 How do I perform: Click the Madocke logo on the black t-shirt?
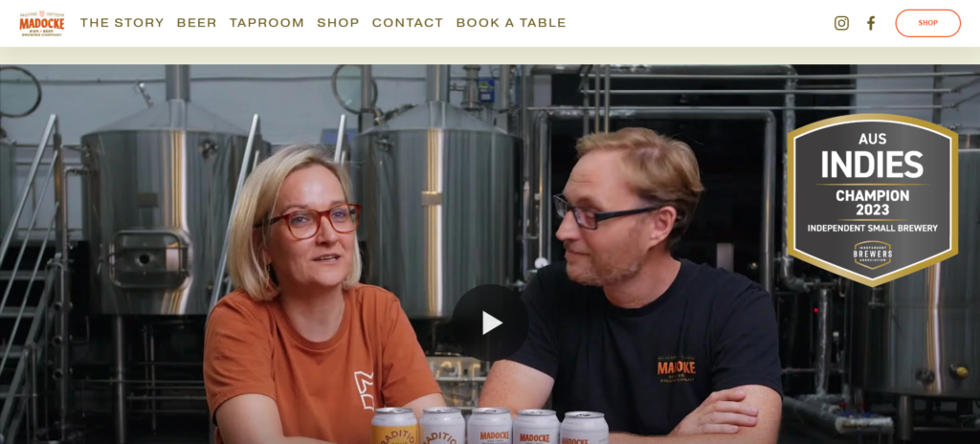[677, 369]
